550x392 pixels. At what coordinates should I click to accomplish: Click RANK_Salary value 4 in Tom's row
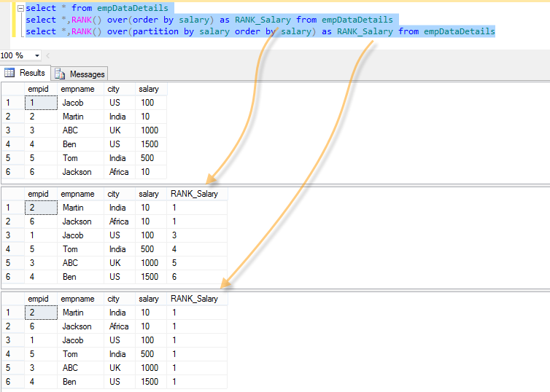[197, 249]
